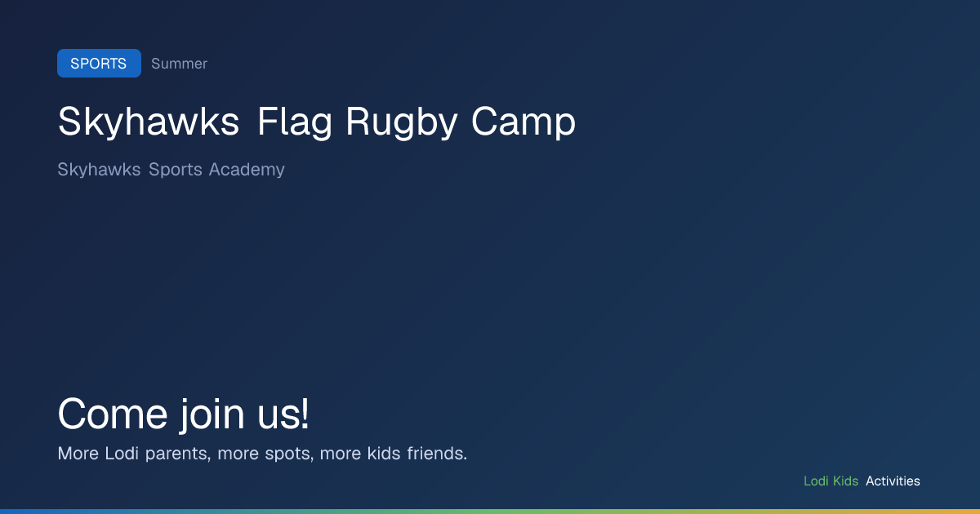980x514 pixels.
Task: Click the word friends in the tagline
Action: [437, 454]
